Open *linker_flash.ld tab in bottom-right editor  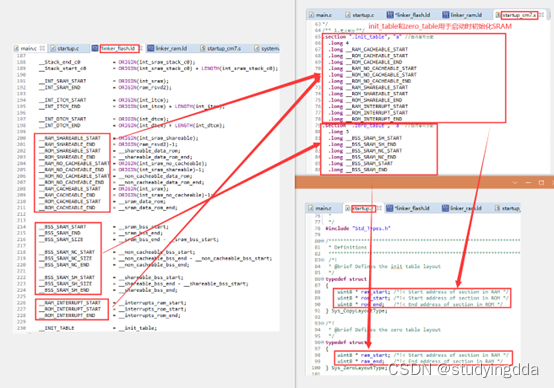coord(412,208)
